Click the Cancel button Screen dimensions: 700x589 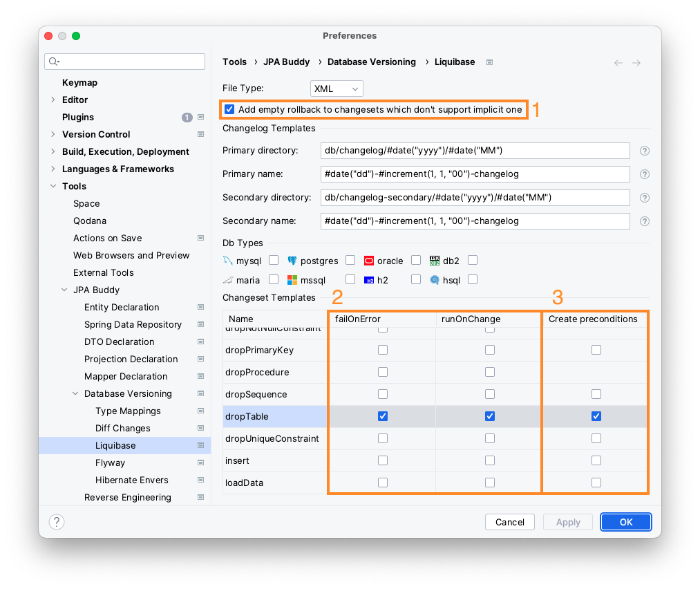click(x=510, y=522)
